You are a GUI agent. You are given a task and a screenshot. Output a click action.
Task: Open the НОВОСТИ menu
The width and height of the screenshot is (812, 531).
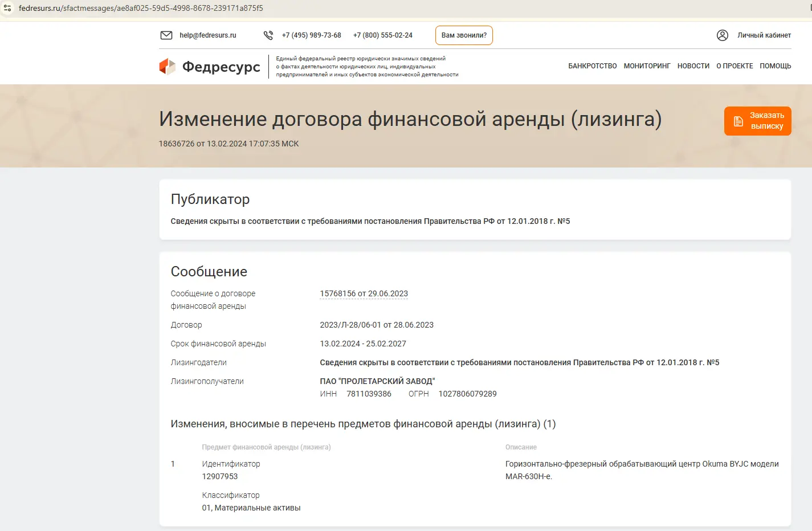tap(693, 66)
